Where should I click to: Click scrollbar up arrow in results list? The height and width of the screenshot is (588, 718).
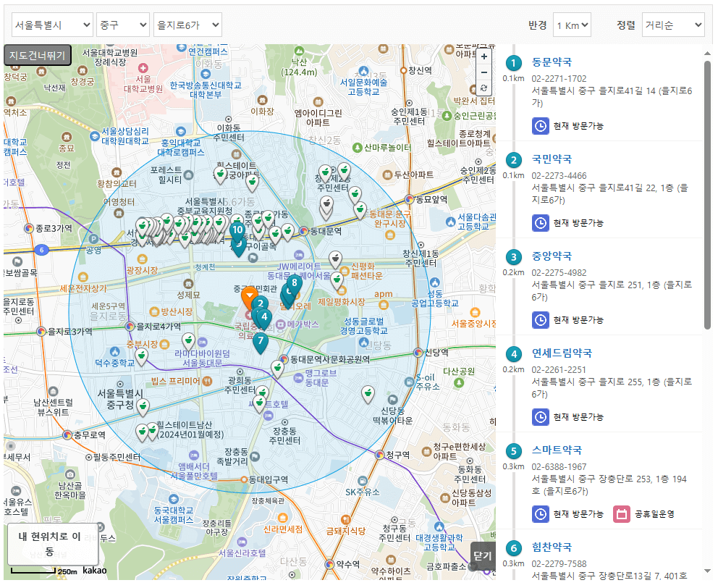coord(707,54)
